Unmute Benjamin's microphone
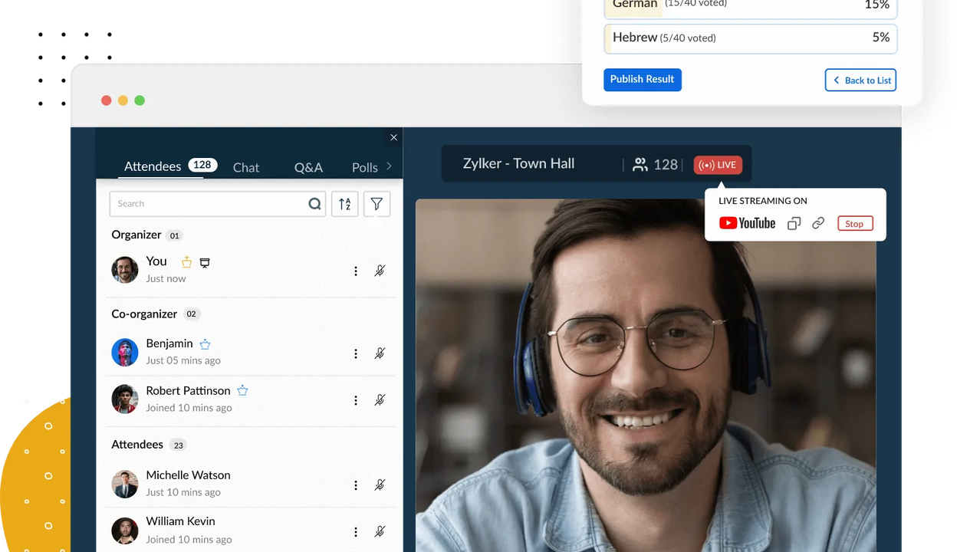980x552 pixels. point(380,353)
